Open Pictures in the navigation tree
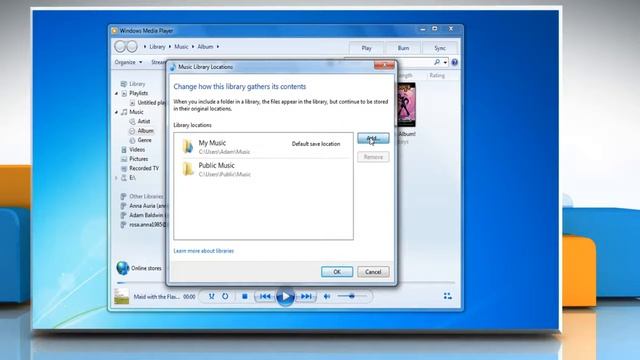 pos(138,159)
